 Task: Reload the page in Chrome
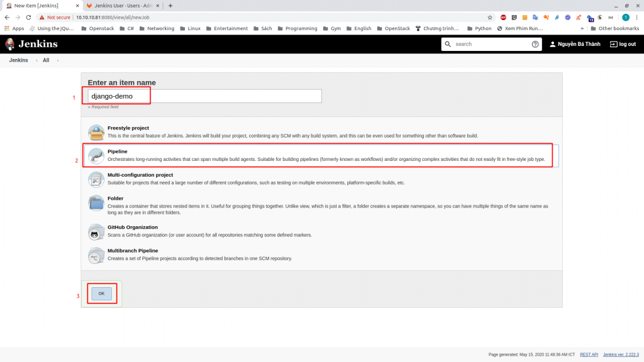[x=28, y=17]
